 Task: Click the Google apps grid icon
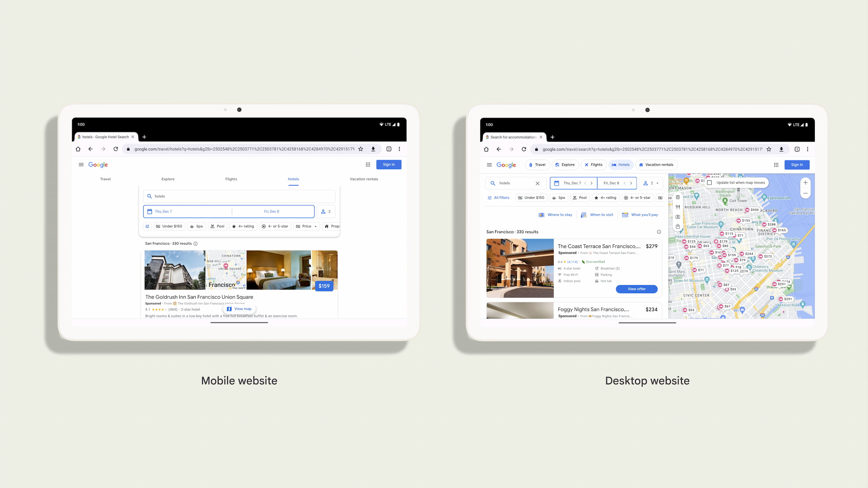pyautogui.click(x=368, y=164)
